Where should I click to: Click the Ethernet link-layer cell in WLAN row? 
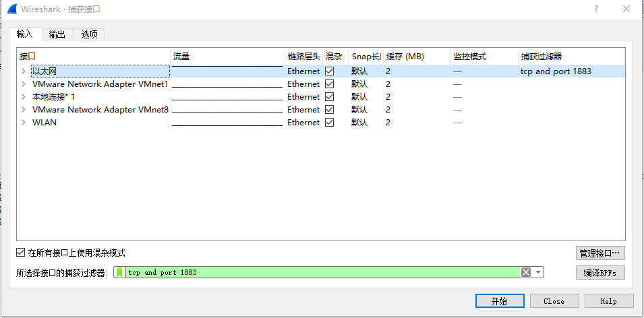coord(303,122)
